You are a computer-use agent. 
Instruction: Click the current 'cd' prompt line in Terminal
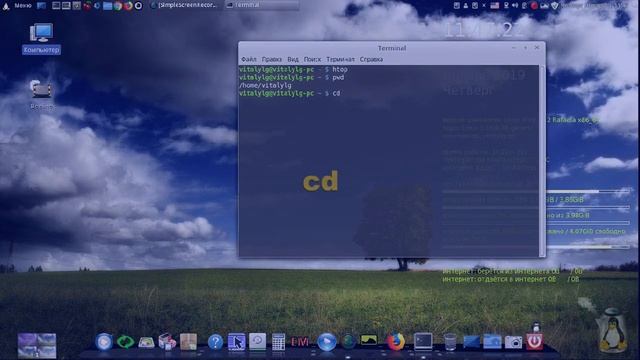(x=289, y=93)
